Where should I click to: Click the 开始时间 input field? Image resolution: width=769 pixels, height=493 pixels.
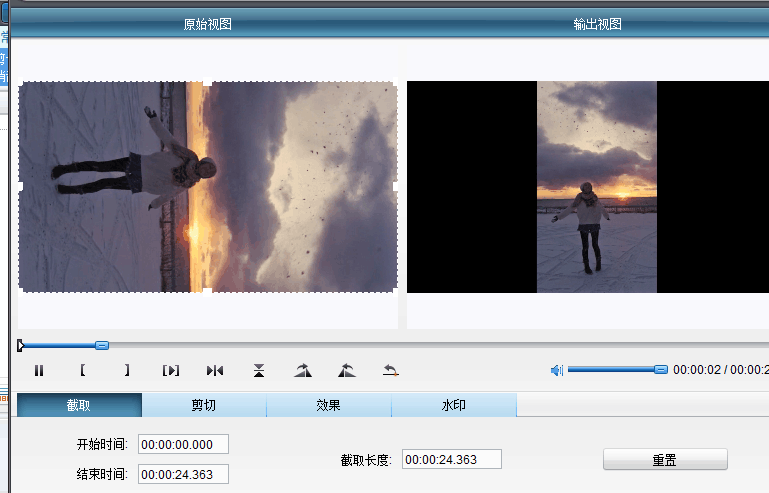[183, 444]
